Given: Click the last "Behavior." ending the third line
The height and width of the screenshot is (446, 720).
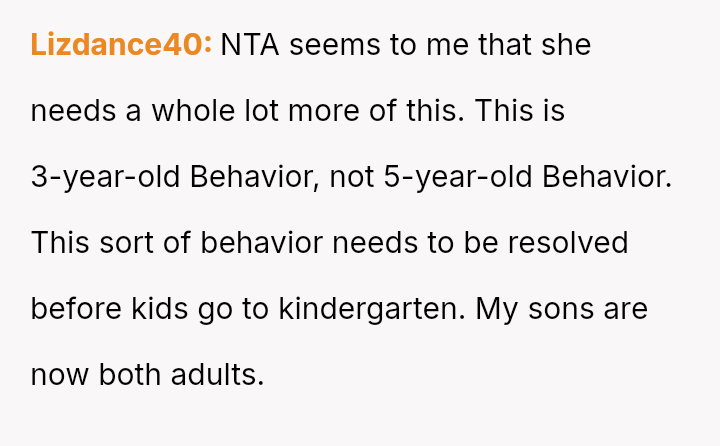Looking at the screenshot, I should (x=607, y=177).
